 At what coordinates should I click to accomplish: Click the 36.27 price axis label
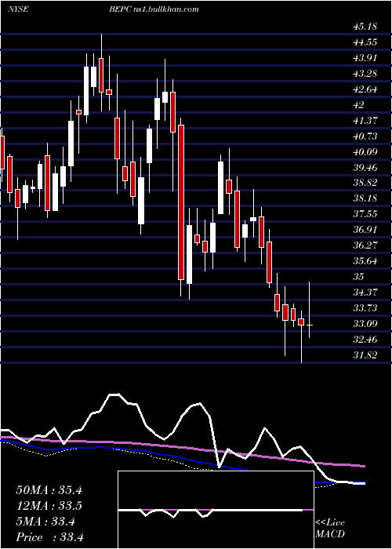pos(365,245)
